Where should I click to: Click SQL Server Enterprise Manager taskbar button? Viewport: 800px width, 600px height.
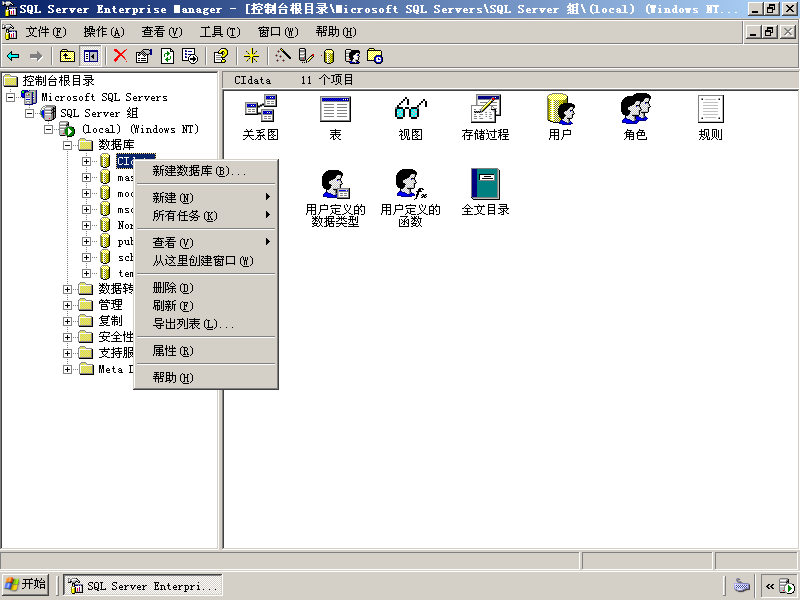143,586
